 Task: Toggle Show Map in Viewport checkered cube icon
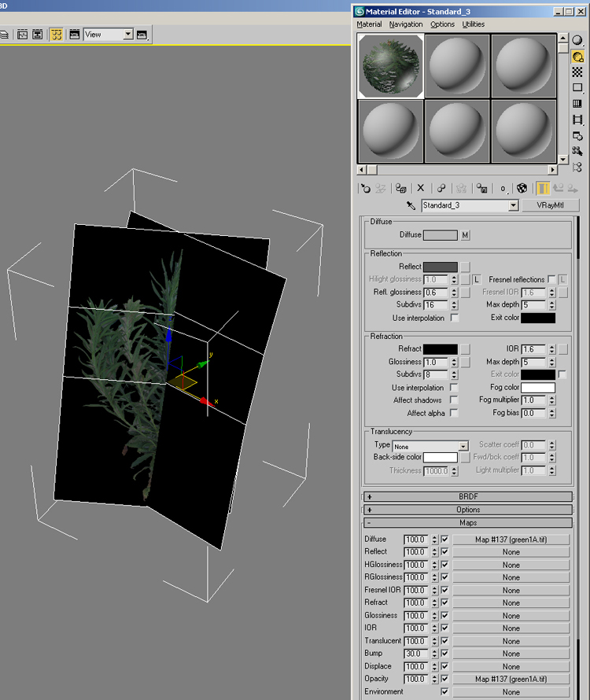pyautogui.click(x=522, y=189)
